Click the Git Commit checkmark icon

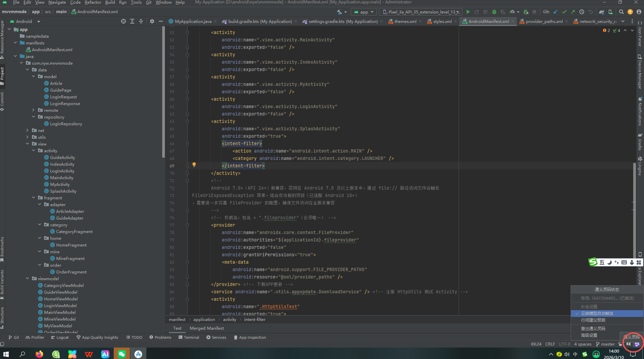(564, 12)
